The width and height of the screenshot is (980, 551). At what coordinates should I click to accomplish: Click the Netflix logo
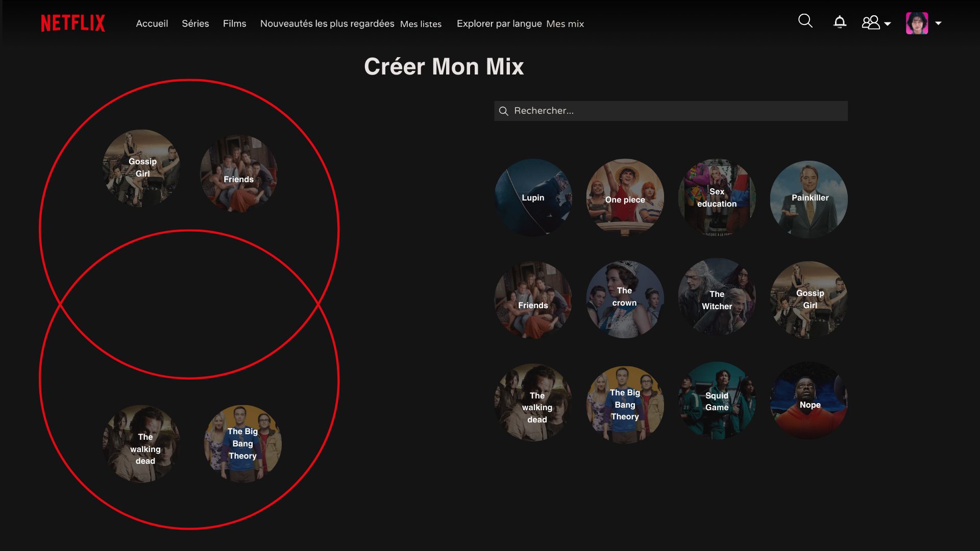(73, 23)
